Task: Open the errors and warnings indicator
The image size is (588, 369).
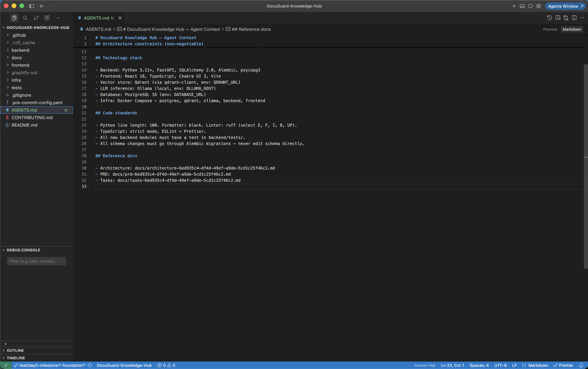Action: [166, 365]
